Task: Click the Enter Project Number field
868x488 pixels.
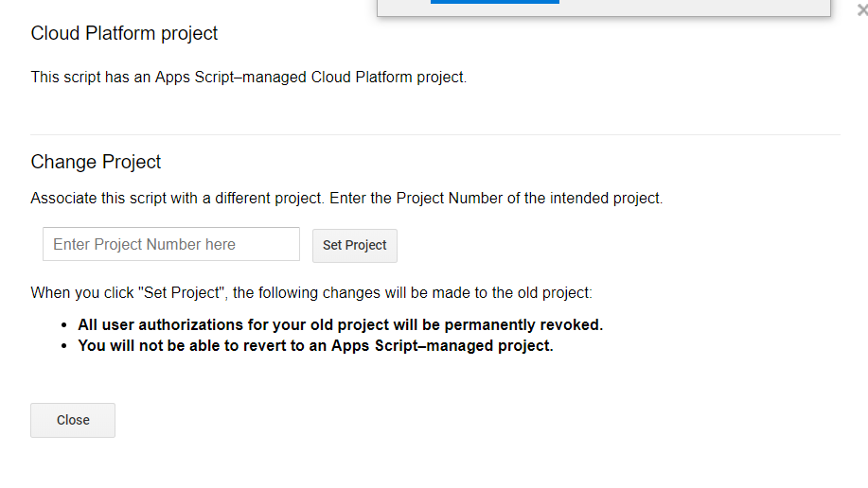Action: 171,244
